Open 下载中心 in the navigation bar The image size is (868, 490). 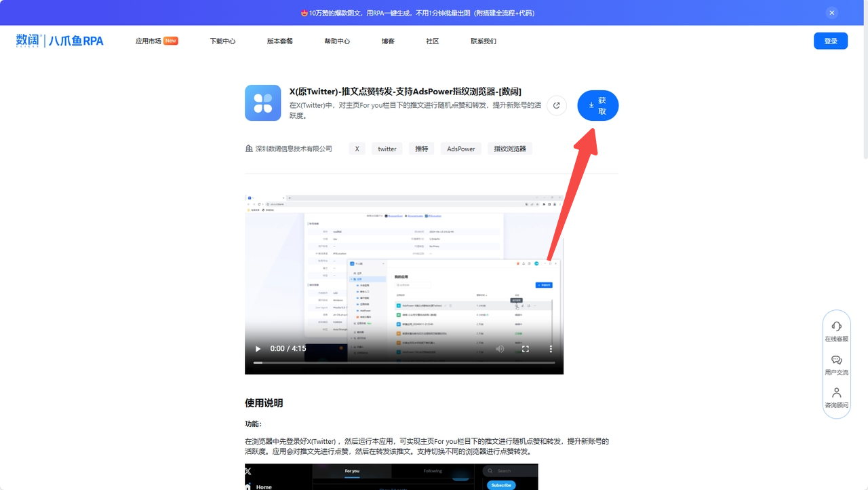[x=222, y=41]
